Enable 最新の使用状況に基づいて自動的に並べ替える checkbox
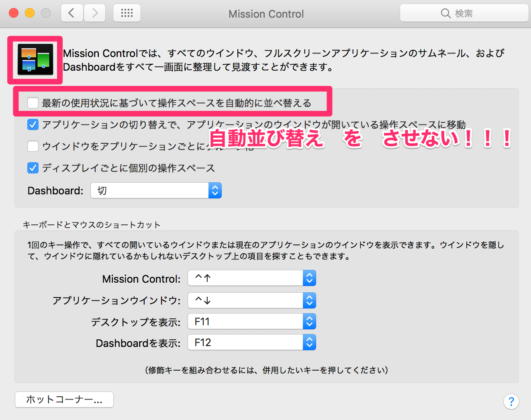This screenshot has height=420, width=531. point(33,103)
